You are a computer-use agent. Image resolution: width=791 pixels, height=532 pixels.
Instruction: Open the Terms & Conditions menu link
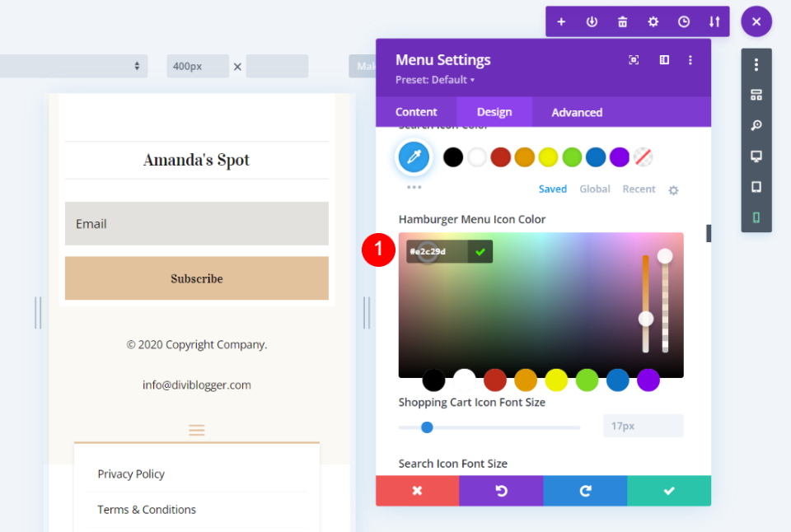[147, 510]
